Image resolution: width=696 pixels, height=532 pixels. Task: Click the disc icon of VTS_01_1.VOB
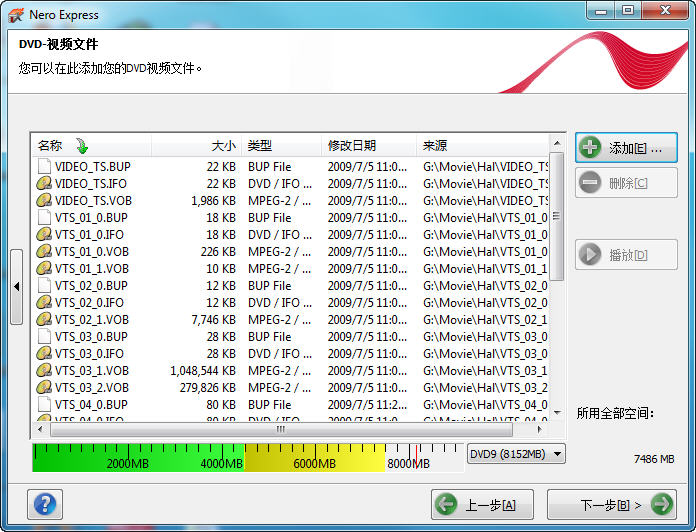click(44, 268)
